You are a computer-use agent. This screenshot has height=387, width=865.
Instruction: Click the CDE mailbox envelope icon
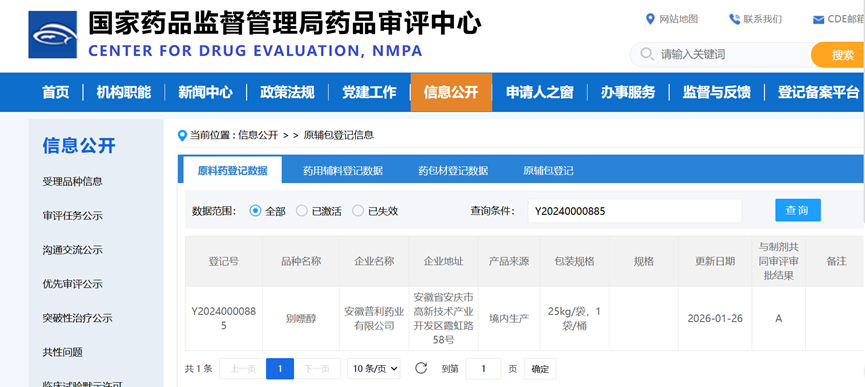pos(819,20)
